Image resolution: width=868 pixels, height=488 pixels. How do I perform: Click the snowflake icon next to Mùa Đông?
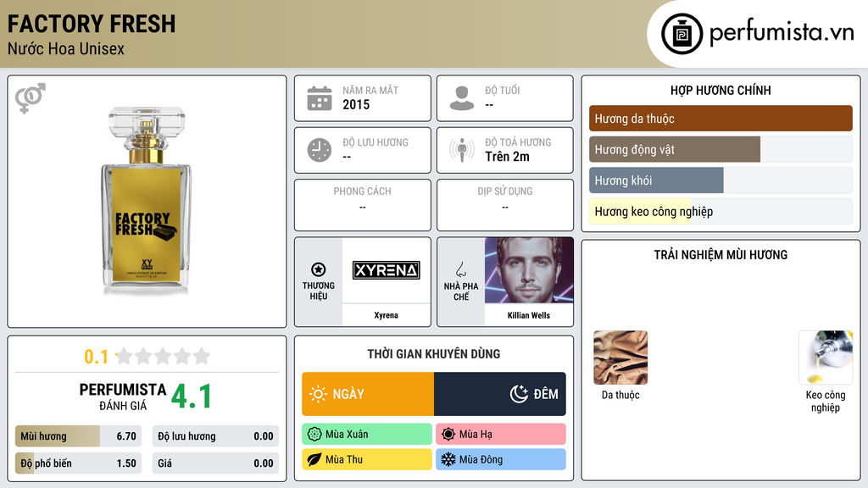pos(448,459)
